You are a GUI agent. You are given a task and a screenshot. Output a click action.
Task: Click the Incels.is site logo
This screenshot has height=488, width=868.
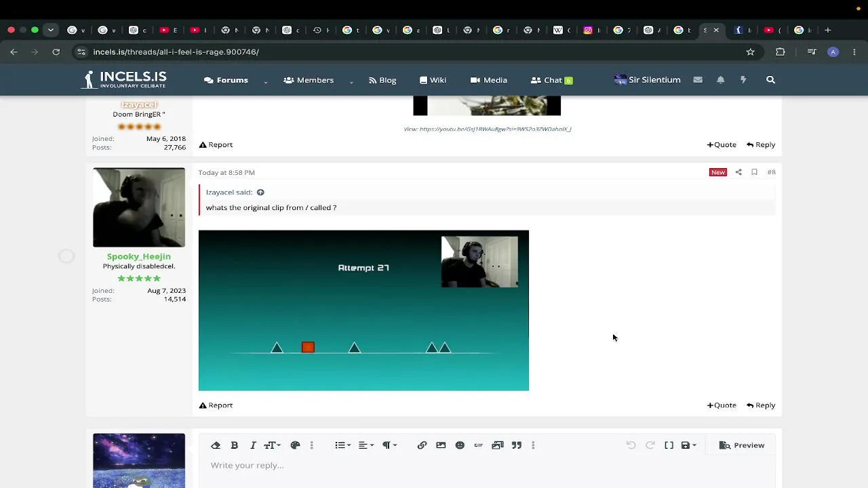124,79
